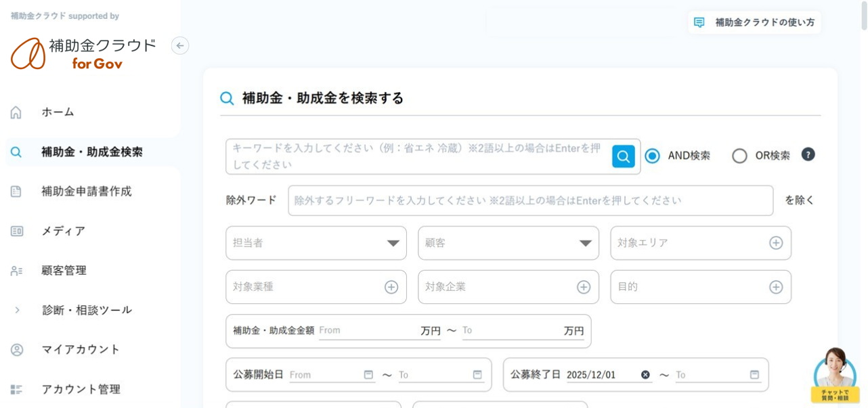Click the page's vertical scrollbar
The width and height of the screenshot is (868, 408).
(864, 16)
